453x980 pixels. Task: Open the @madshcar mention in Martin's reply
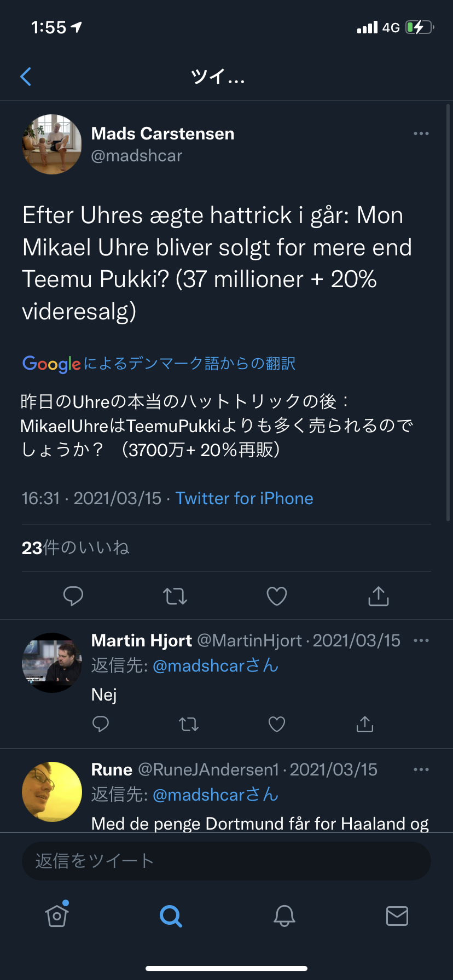point(198,666)
